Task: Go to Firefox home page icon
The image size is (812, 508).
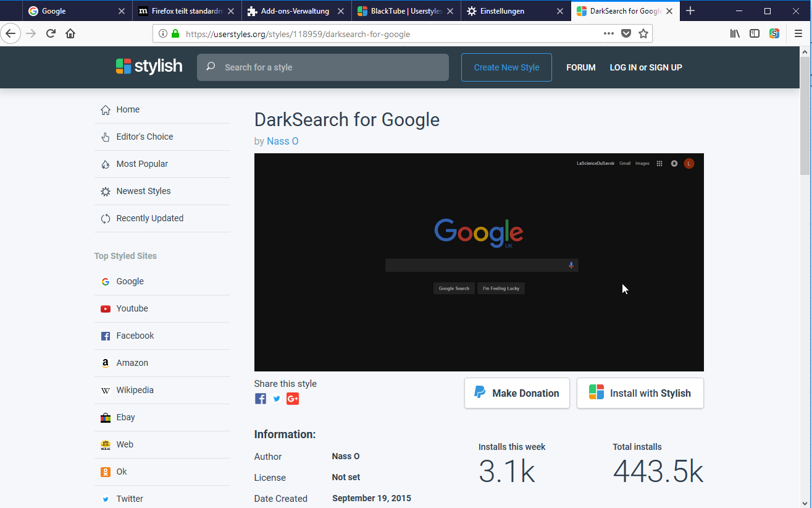Action: (70, 34)
